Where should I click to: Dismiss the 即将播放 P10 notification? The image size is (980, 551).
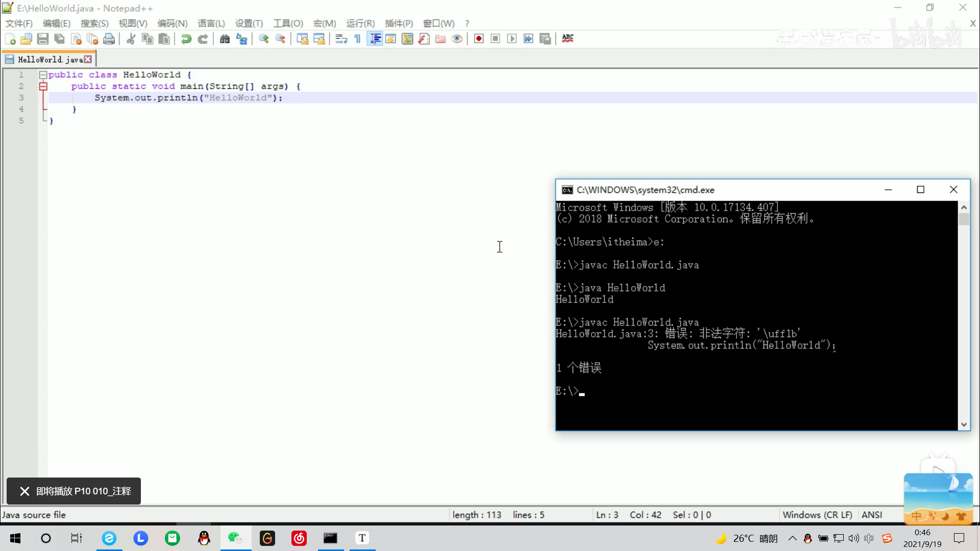pyautogui.click(x=24, y=491)
